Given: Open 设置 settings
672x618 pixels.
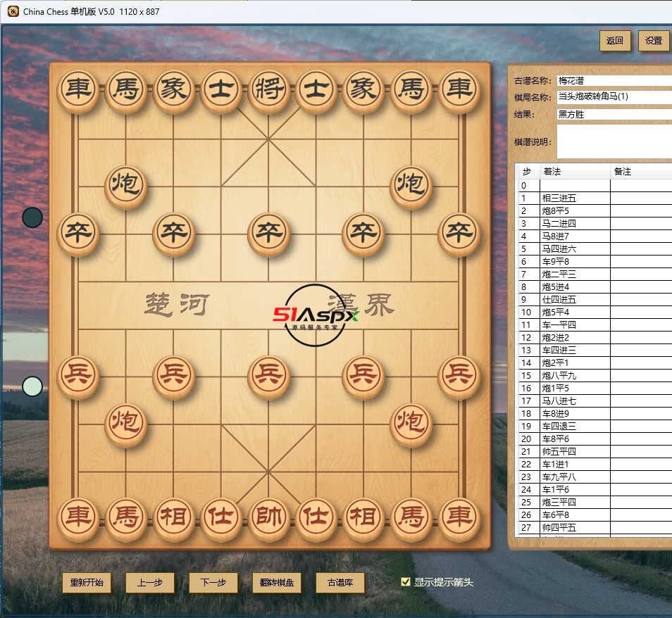Looking at the screenshot, I should pyautogui.click(x=654, y=41).
